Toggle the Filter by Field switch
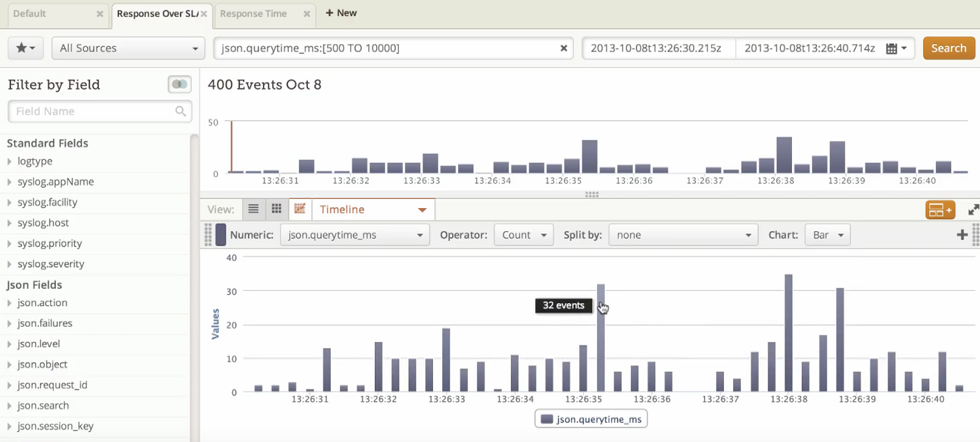This screenshot has width=980, height=442. pos(179,84)
